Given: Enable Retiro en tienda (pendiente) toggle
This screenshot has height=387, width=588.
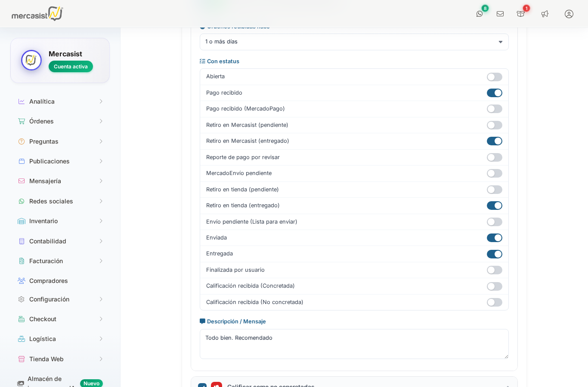Looking at the screenshot, I should tap(495, 190).
